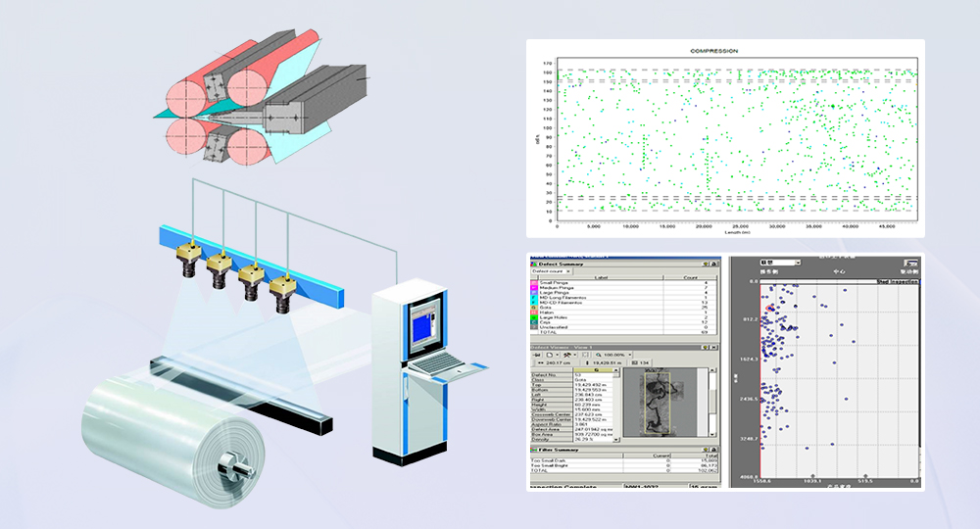Click the Count column header

coord(690,277)
